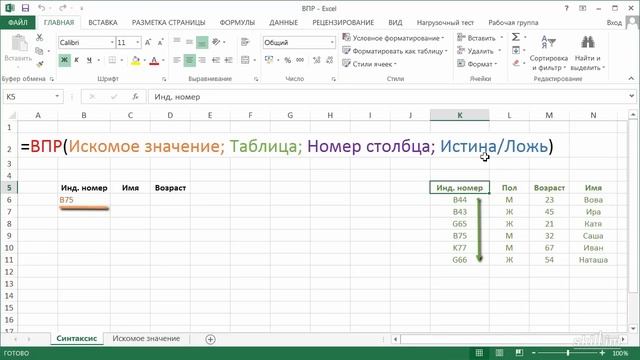Click the Insert Function fx icon
The height and width of the screenshot is (360, 640).
pyautogui.click(x=135, y=97)
